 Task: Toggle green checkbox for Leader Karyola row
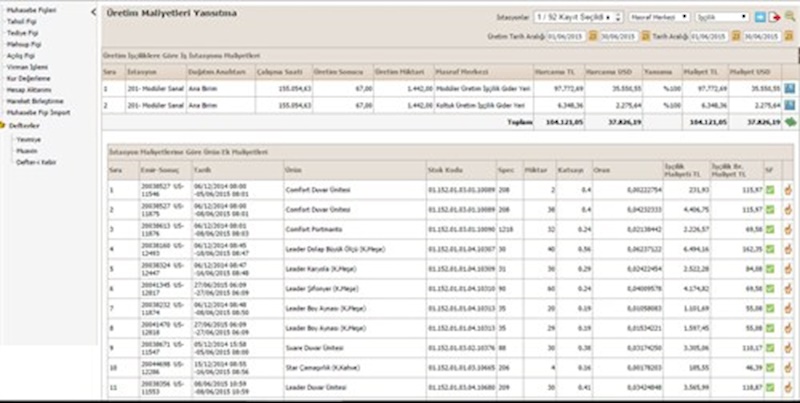click(770, 269)
